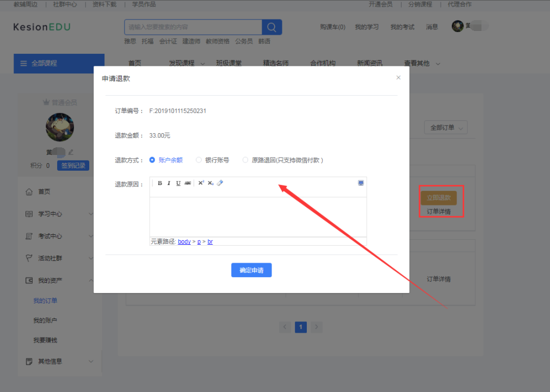Viewport: 550px width, 392px height.
Task: Click the superscript icon in editor
Action: 201,183
